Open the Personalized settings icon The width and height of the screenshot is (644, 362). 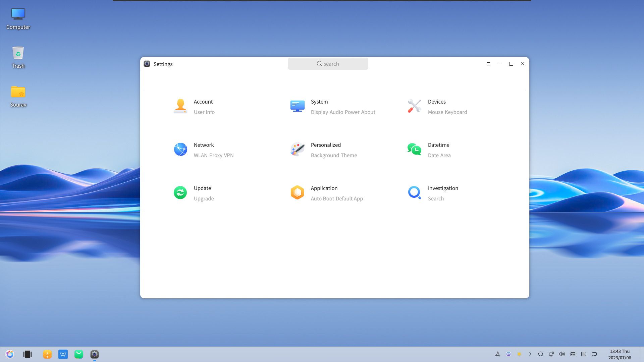(297, 149)
